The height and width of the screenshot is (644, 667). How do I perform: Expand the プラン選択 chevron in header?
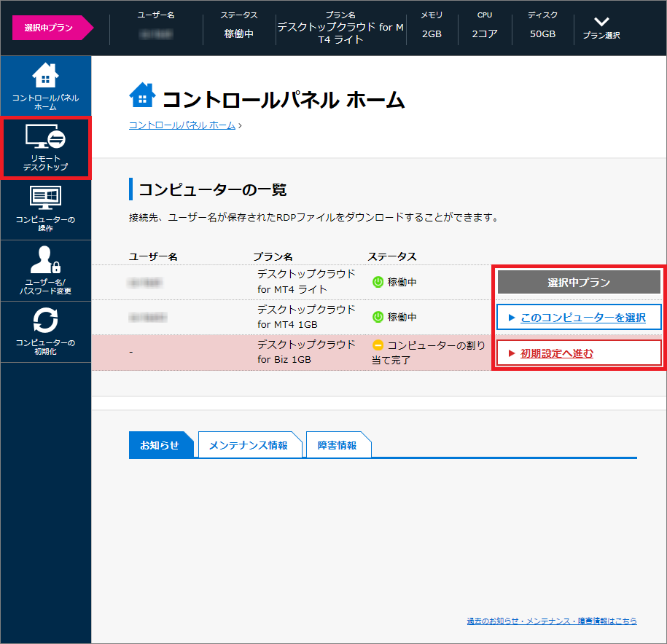click(601, 21)
